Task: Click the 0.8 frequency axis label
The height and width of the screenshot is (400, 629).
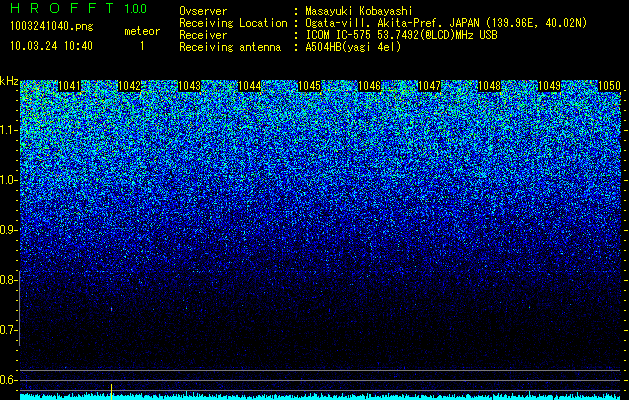Action: tap(7, 280)
